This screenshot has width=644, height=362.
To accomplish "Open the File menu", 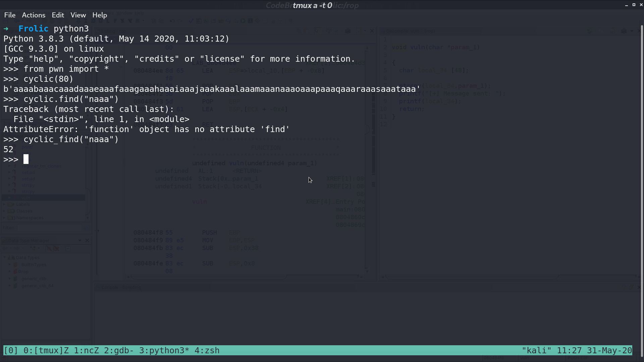I will [x=10, y=15].
